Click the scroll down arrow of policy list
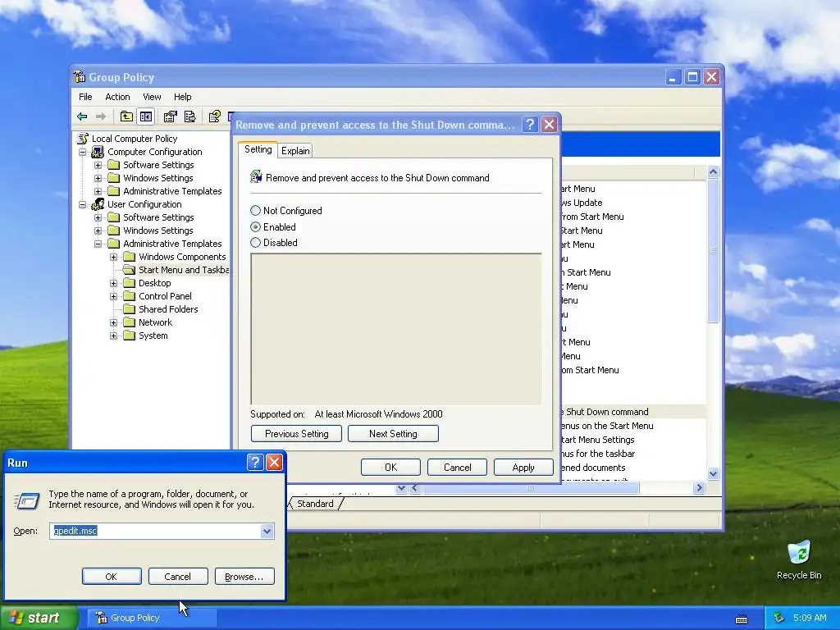Screen dimensions: 840x630 tap(713, 473)
